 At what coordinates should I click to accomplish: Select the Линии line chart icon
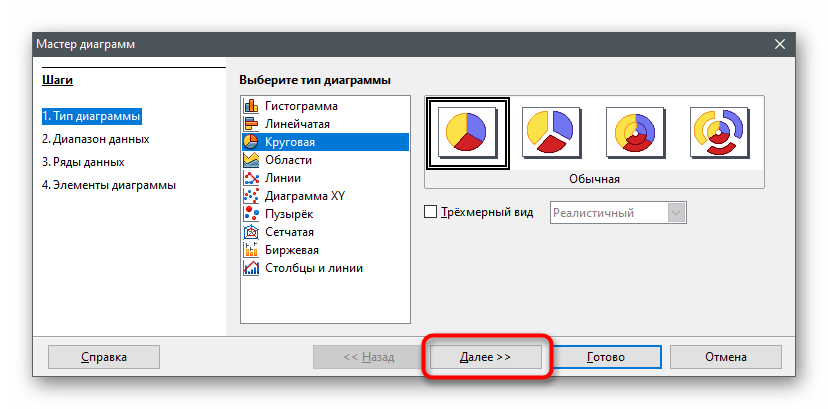(x=251, y=178)
